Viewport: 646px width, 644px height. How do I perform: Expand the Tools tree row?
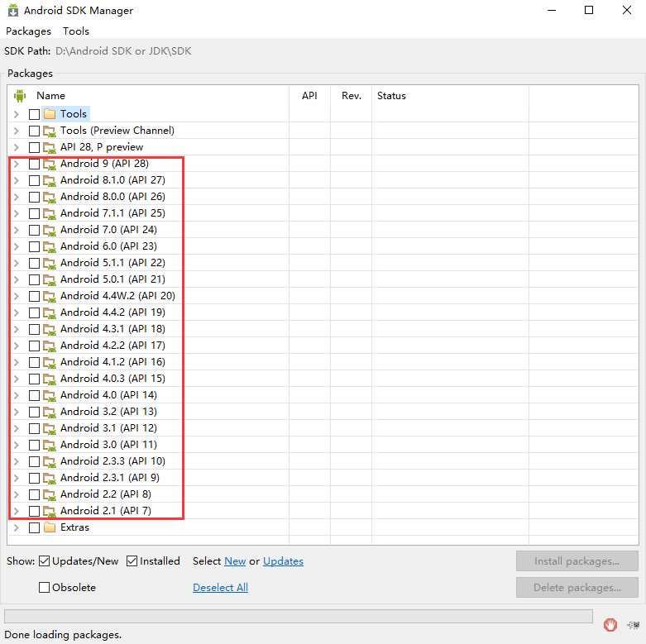click(17, 114)
